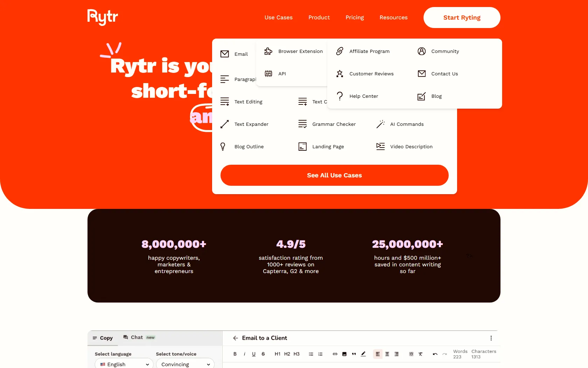Open the English language dropdown
Viewport: 588px width, 368px height.
[124, 364]
